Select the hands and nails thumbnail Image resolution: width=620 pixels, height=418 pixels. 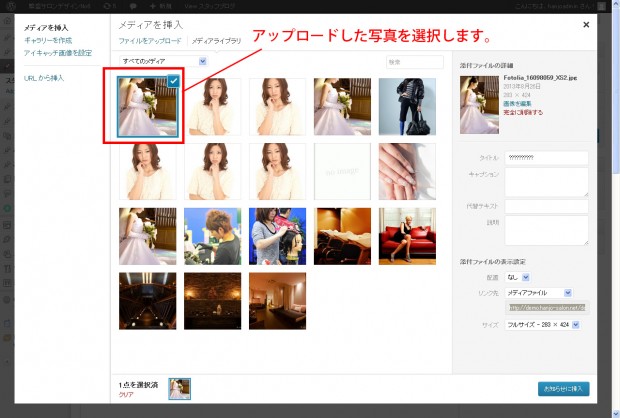(407, 171)
